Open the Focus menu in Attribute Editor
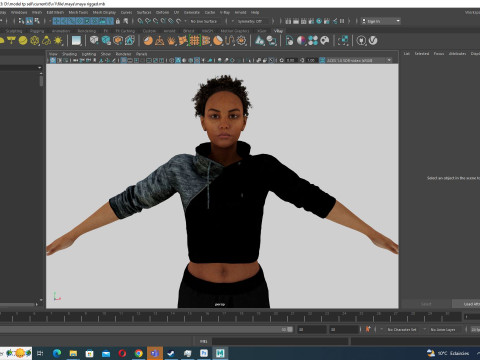 439,53
